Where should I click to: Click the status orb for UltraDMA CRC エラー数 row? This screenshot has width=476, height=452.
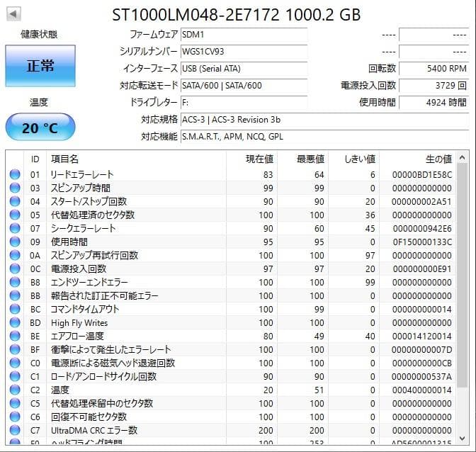coord(15,430)
